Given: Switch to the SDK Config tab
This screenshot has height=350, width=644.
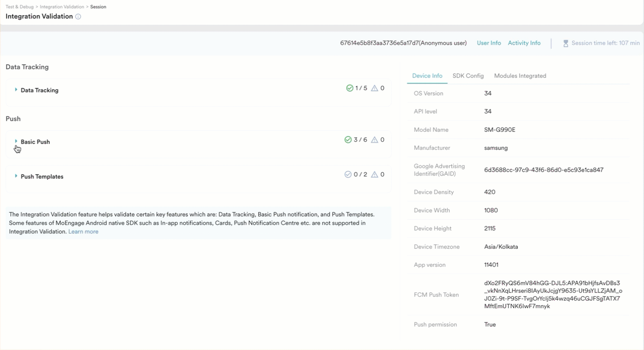Looking at the screenshot, I should coord(468,76).
